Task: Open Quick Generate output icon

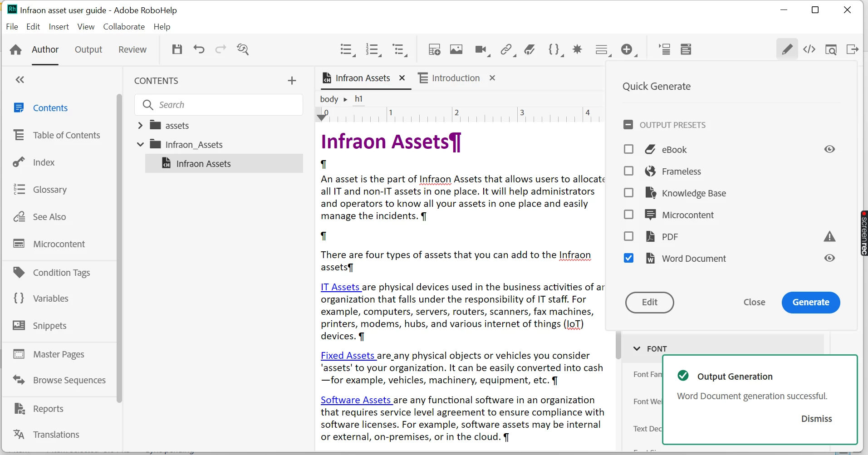Action: tap(852, 49)
